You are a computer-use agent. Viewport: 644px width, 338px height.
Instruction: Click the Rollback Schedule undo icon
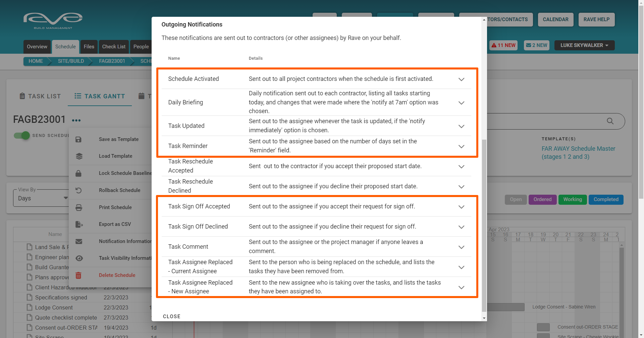[x=78, y=190]
